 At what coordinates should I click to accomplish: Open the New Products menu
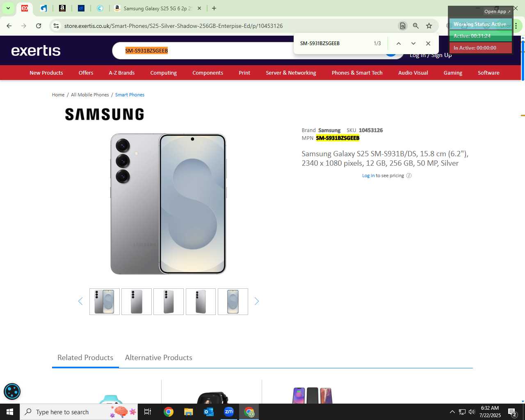click(46, 73)
